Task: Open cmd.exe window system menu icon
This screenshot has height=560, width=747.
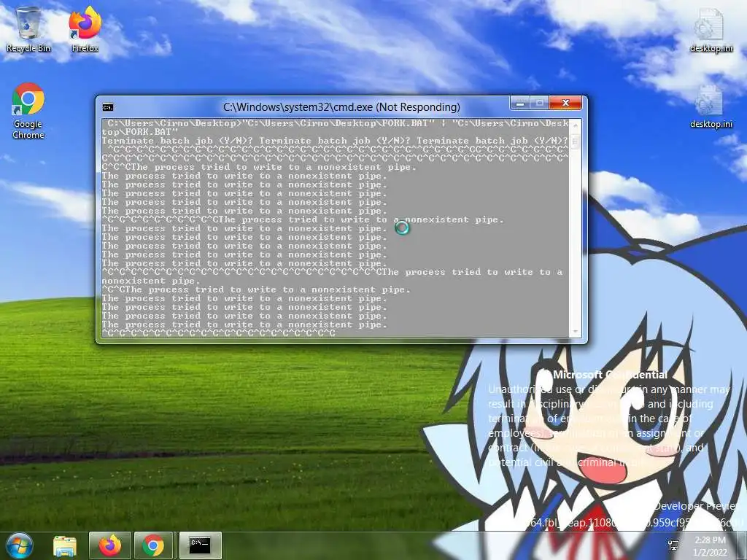Action: coord(108,107)
